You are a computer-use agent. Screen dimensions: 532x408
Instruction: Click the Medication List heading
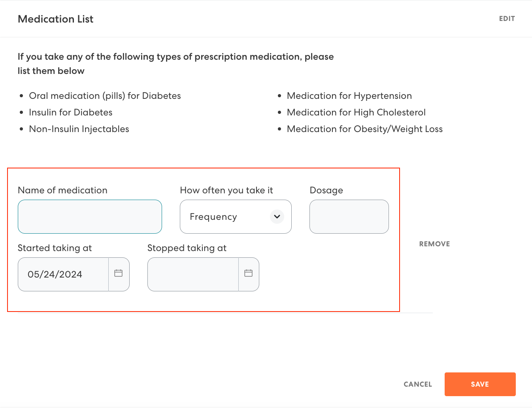pos(56,19)
